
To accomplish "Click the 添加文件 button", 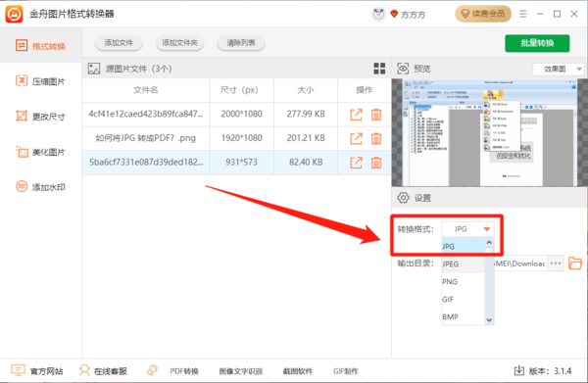I will click(119, 43).
